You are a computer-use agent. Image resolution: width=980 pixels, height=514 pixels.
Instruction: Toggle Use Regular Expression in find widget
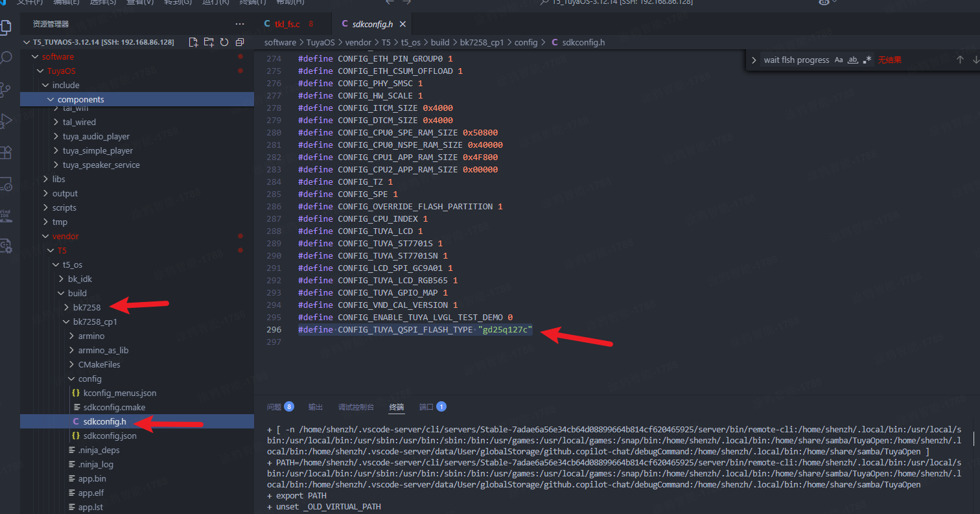(867, 60)
